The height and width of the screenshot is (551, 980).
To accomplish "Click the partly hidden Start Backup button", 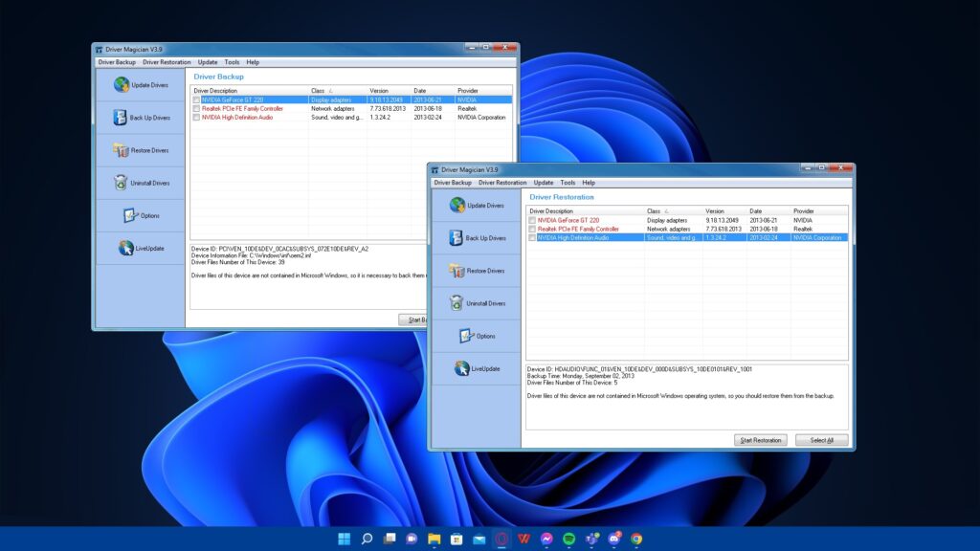I will tap(413, 320).
